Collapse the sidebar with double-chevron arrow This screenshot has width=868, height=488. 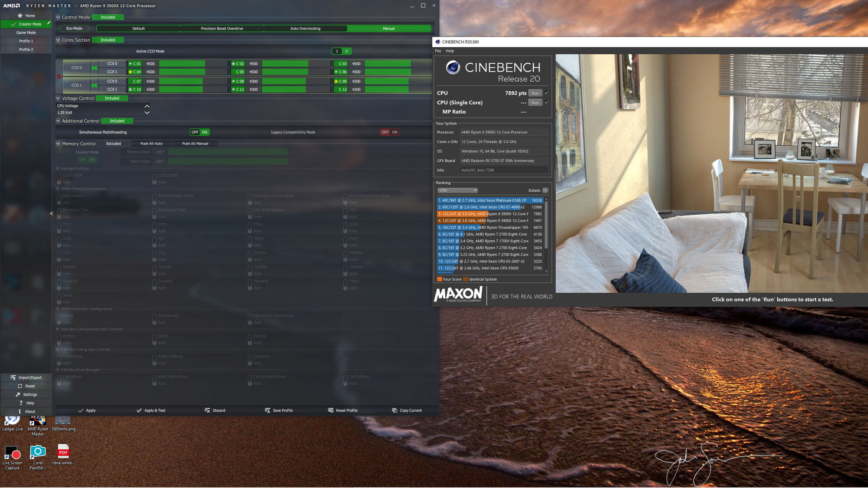click(x=51, y=213)
